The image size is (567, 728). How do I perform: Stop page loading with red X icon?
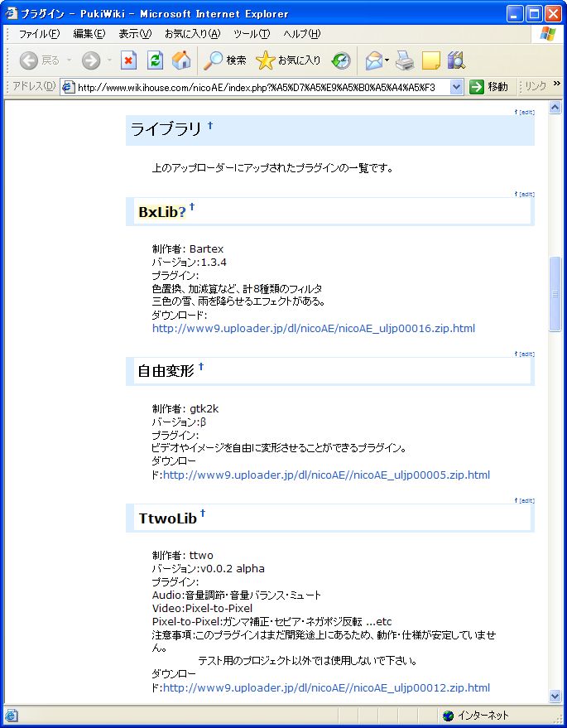tap(128, 60)
